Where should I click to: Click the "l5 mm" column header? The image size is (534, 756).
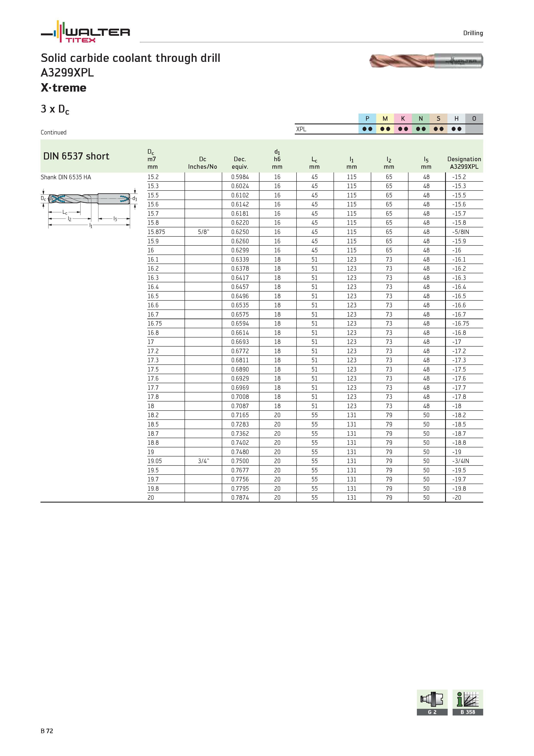pos(426,163)
